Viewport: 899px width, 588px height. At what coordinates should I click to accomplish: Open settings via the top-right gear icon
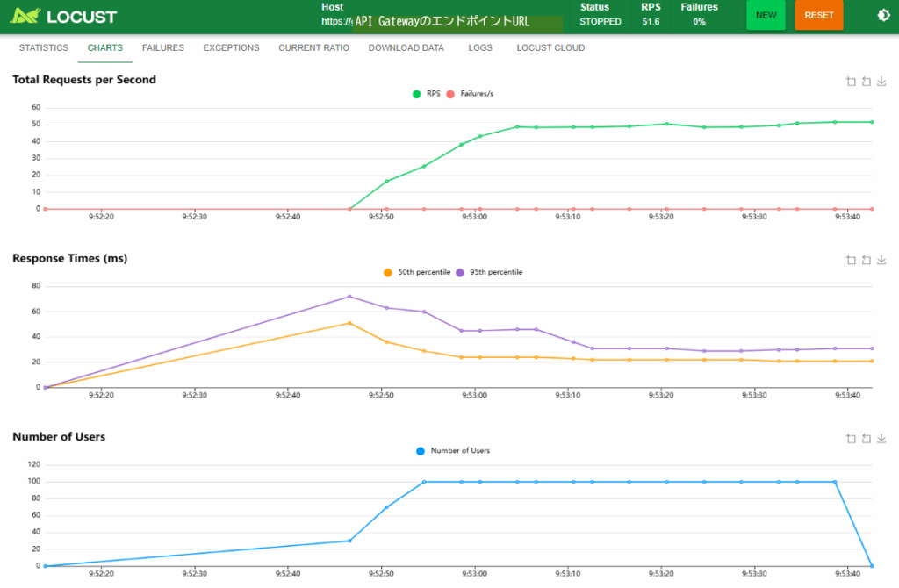click(x=883, y=15)
